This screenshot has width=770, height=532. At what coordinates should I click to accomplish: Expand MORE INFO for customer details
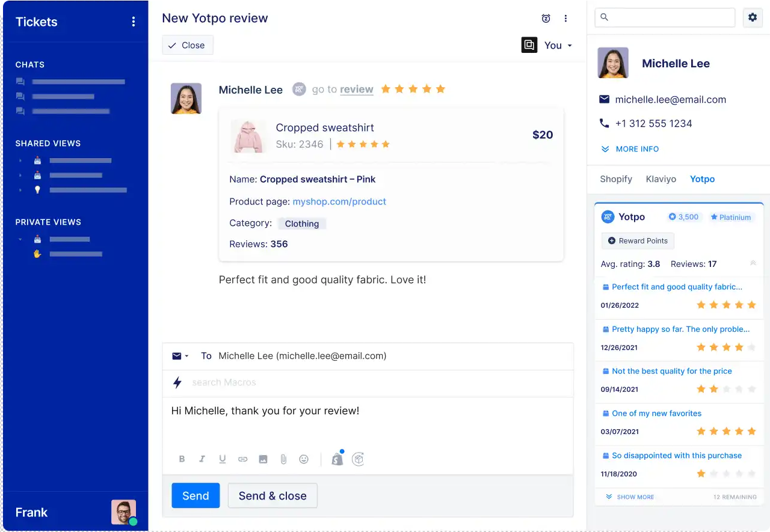pyautogui.click(x=630, y=149)
